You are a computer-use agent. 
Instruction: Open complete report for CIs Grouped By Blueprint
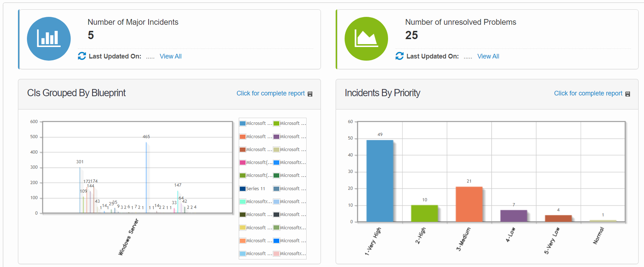point(270,93)
